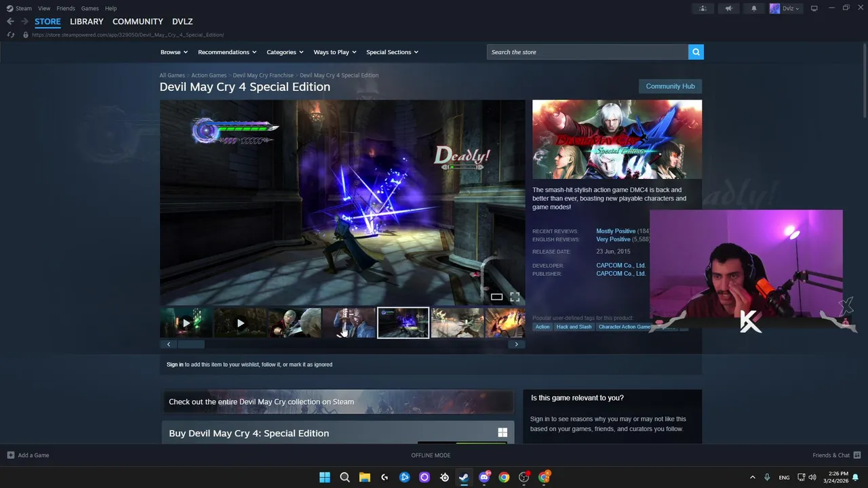Switch to Big Picture mode icon
The image size is (868, 488).
(x=814, y=8)
